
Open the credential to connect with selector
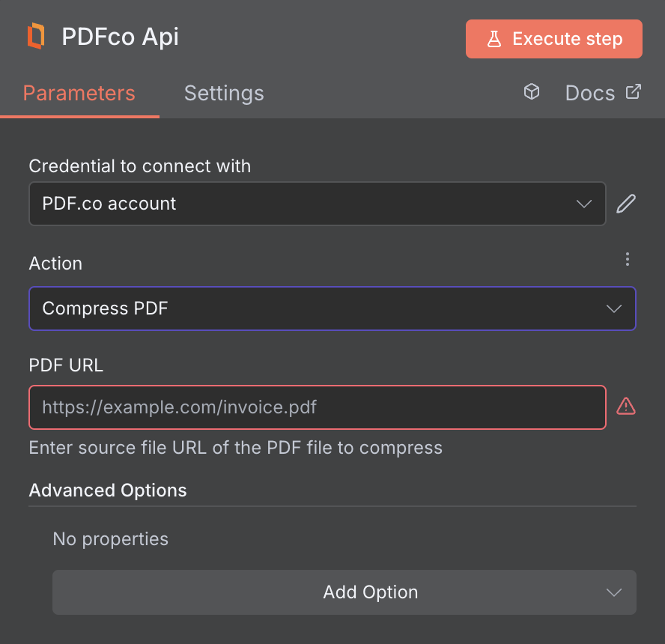click(x=317, y=203)
